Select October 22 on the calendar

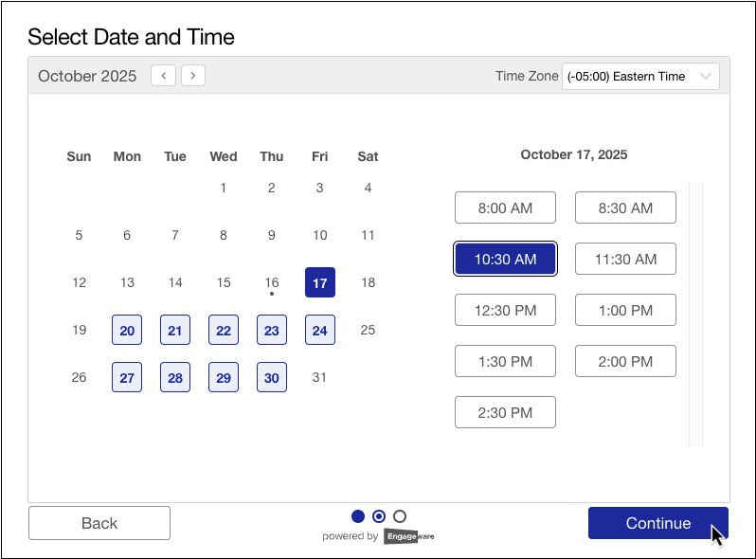[x=224, y=330]
